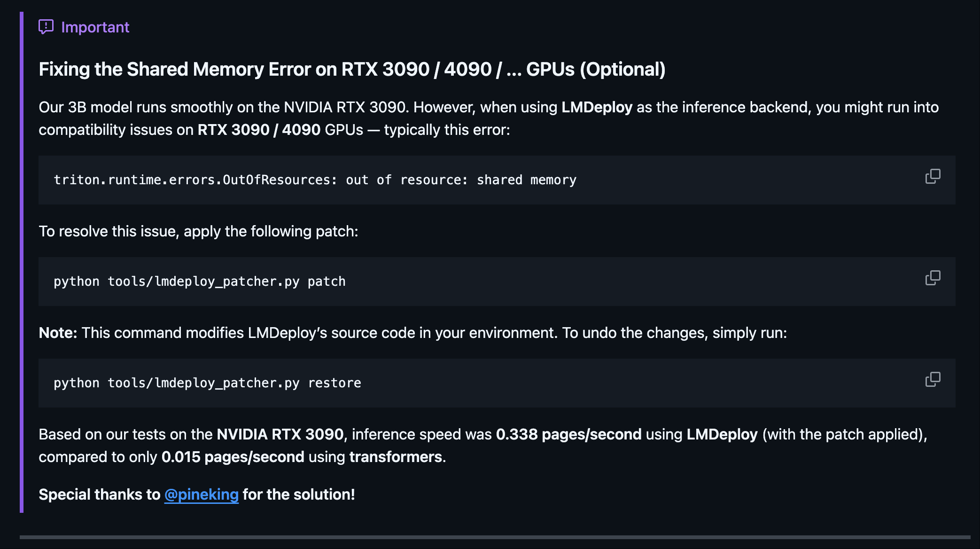
Task: Click the python restore command text
Action: point(207,383)
